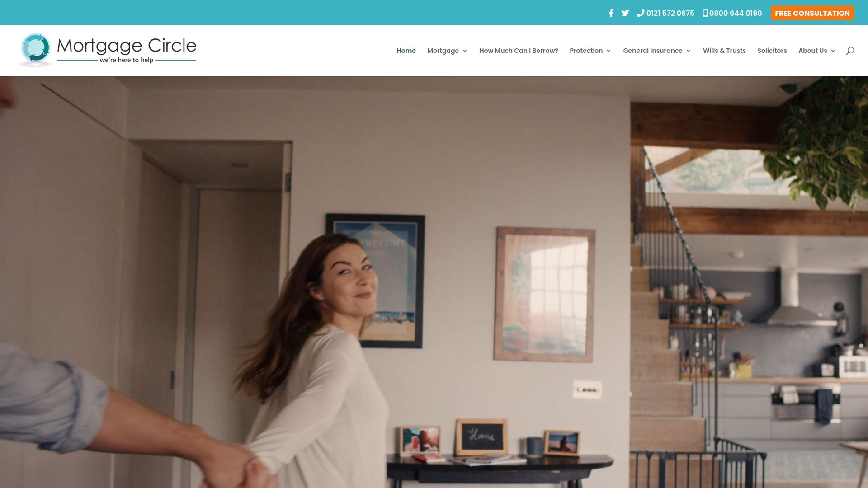Expand the Protection dropdown menu

(590, 50)
